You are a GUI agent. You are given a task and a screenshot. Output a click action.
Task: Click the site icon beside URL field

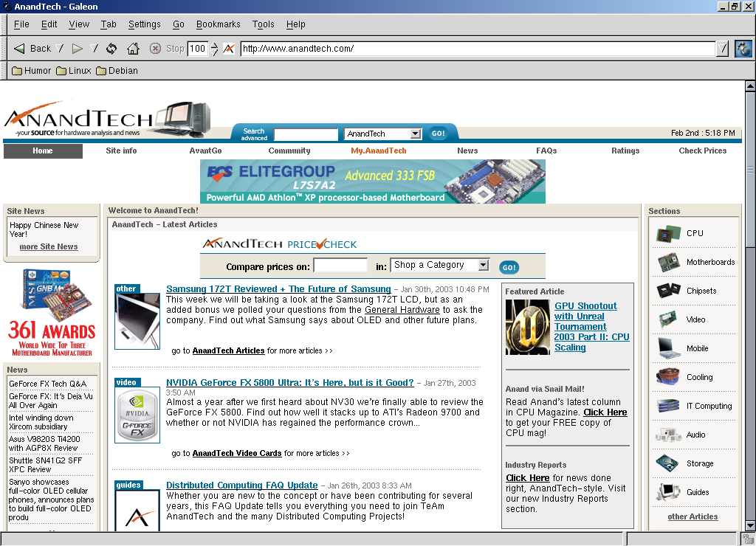coord(229,48)
